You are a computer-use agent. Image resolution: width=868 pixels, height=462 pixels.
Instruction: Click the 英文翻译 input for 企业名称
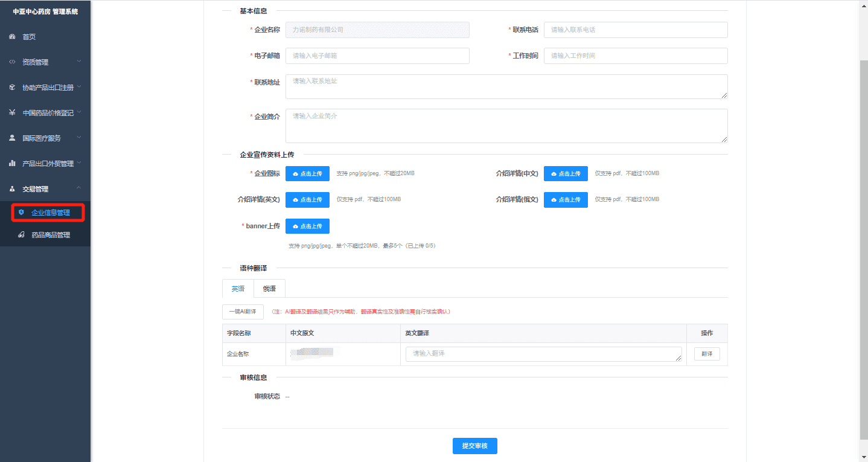click(544, 354)
